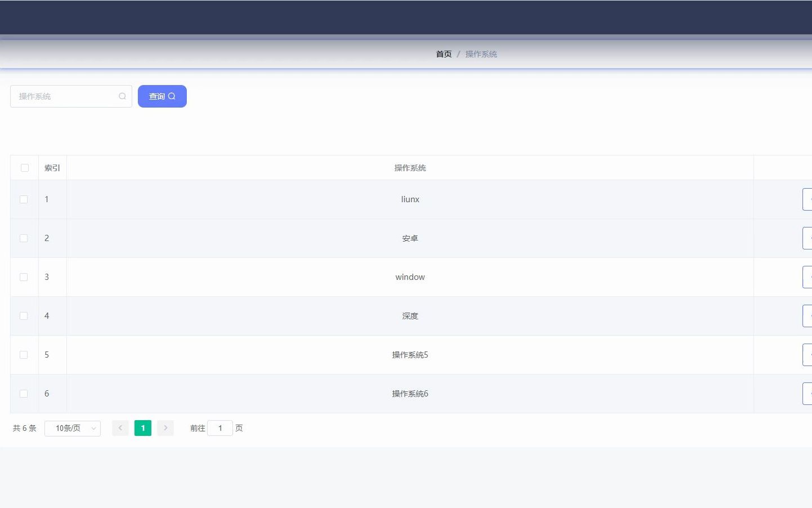
Task: Select the 操作系统5 cell
Action: 410,355
